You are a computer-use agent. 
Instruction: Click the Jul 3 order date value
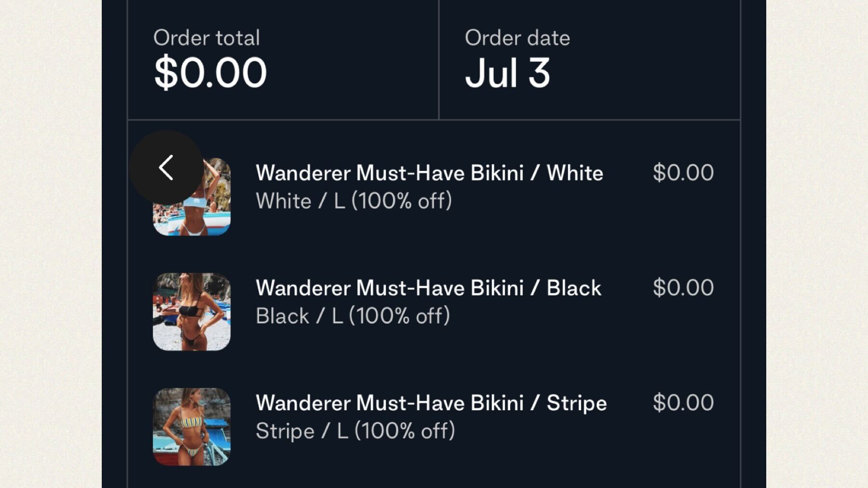507,73
